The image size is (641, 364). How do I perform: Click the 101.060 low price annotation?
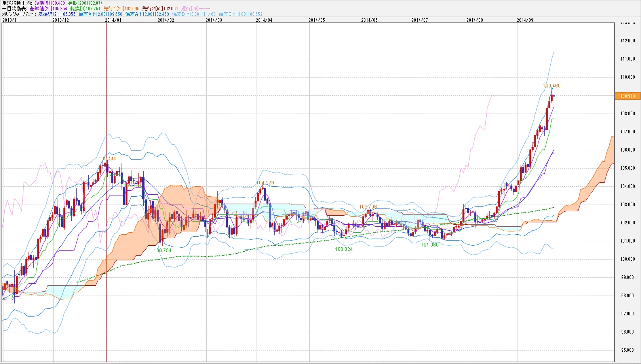pos(430,245)
